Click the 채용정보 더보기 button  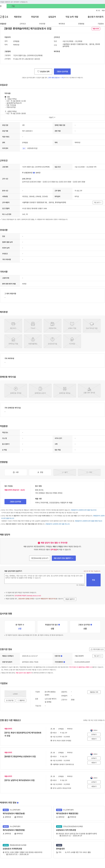pos(94,692)
